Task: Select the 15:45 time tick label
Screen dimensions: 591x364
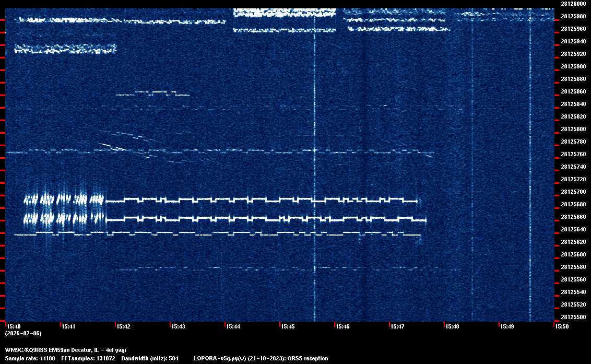Action: click(x=288, y=326)
